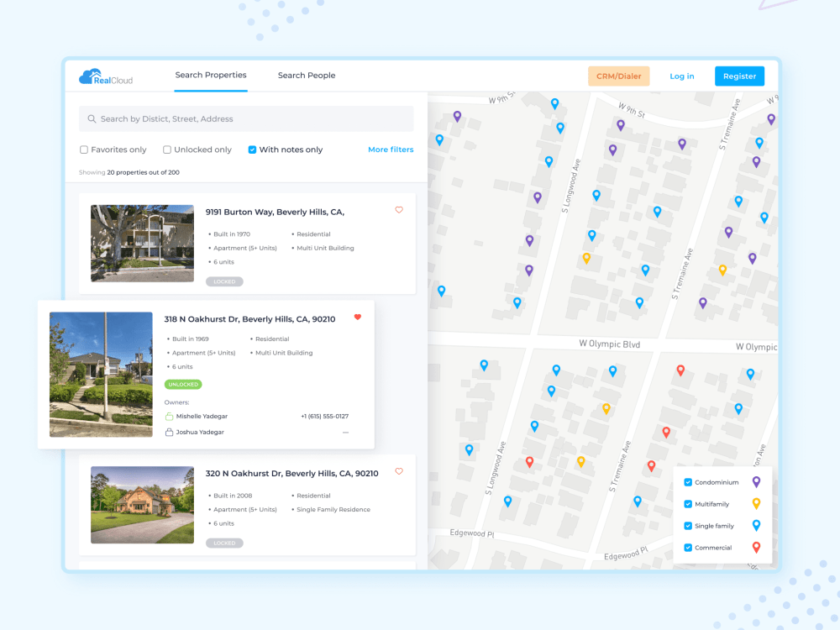Focus the district, street, address search field
840x630 pixels.
coord(246,119)
